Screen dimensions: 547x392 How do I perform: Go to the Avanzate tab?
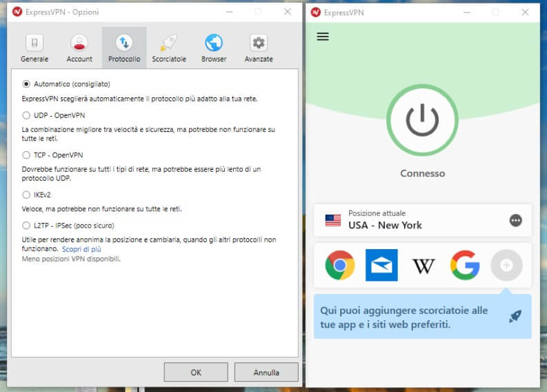(259, 48)
